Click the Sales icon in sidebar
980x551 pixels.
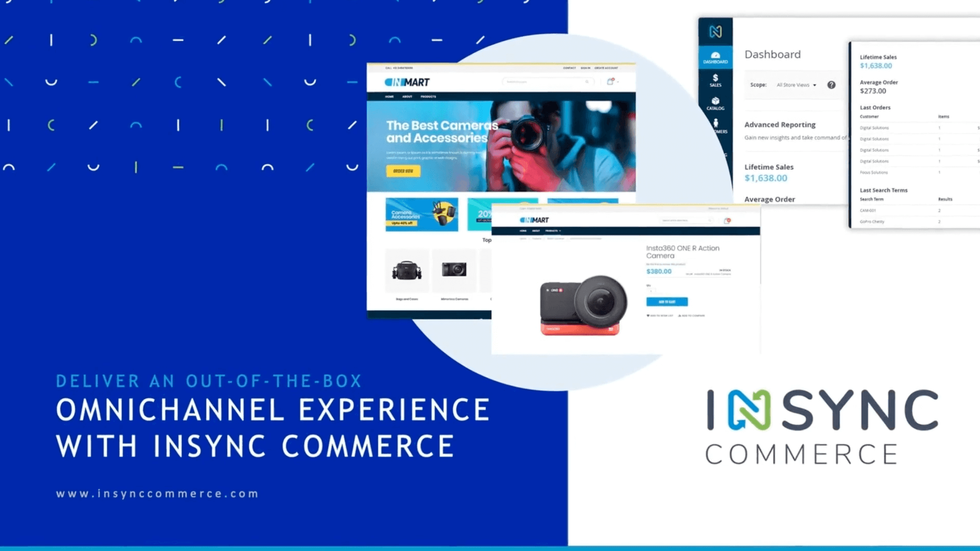tap(715, 81)
